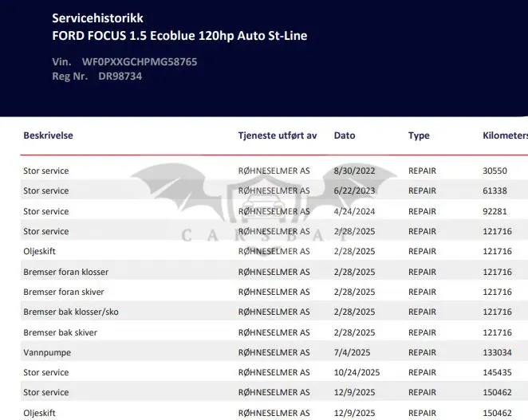Select the Ford Focus model heading
Viewport: 528px width, 420px height.
pos(179,36)
